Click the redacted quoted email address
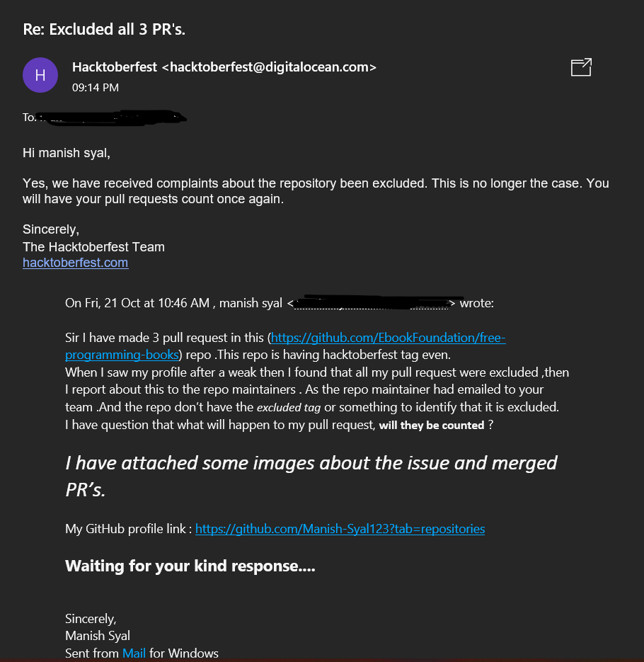 [374, 303]
